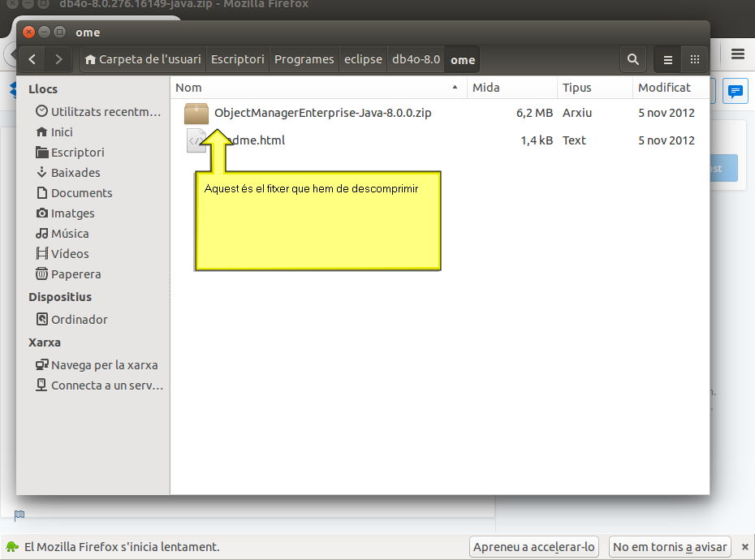Switch to grid icon view

click(694, 59)
